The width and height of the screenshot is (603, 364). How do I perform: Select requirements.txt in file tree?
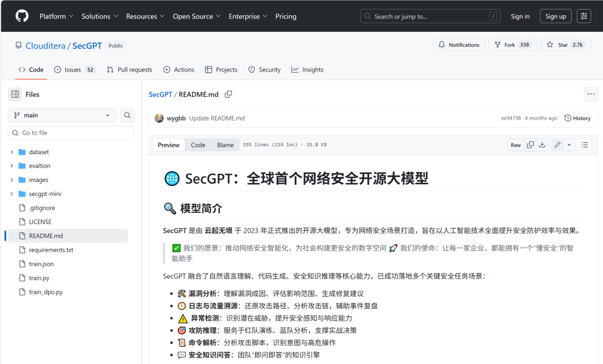click(x=51, y=250)
